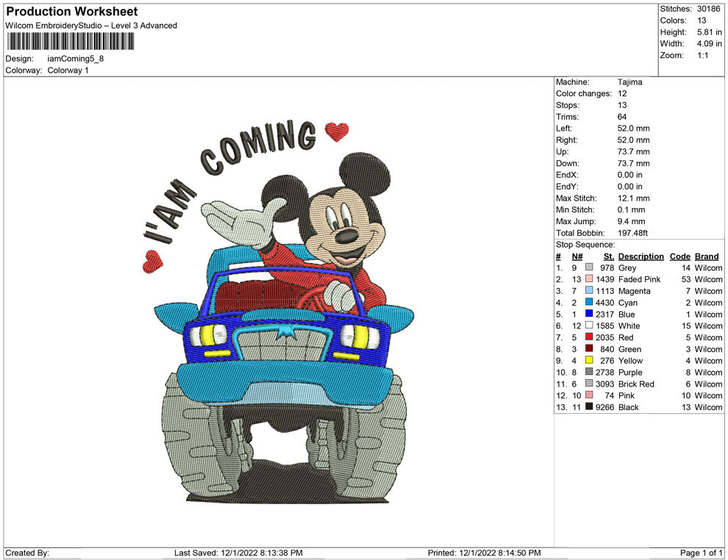728x560 pixels.
Task: Click the Brand column header
Action: coord(707,256)
